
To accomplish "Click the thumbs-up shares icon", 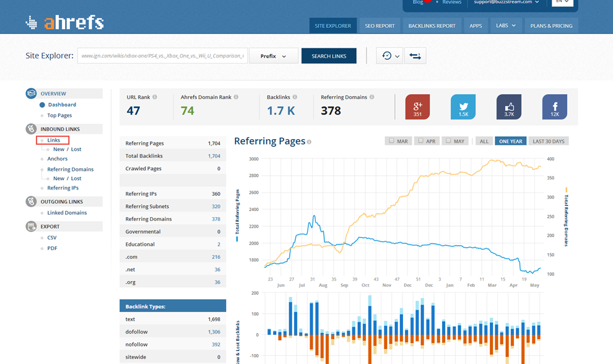I will pos(508,106).
